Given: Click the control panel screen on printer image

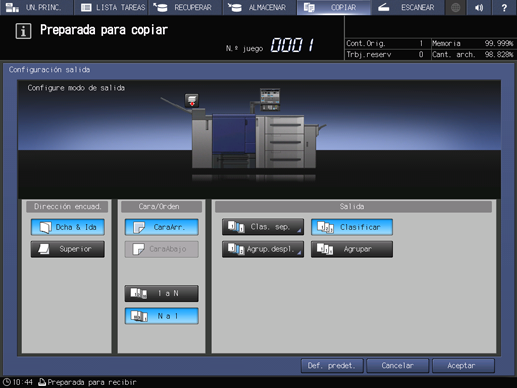Looking at the screenshot, I should point(270,99).
